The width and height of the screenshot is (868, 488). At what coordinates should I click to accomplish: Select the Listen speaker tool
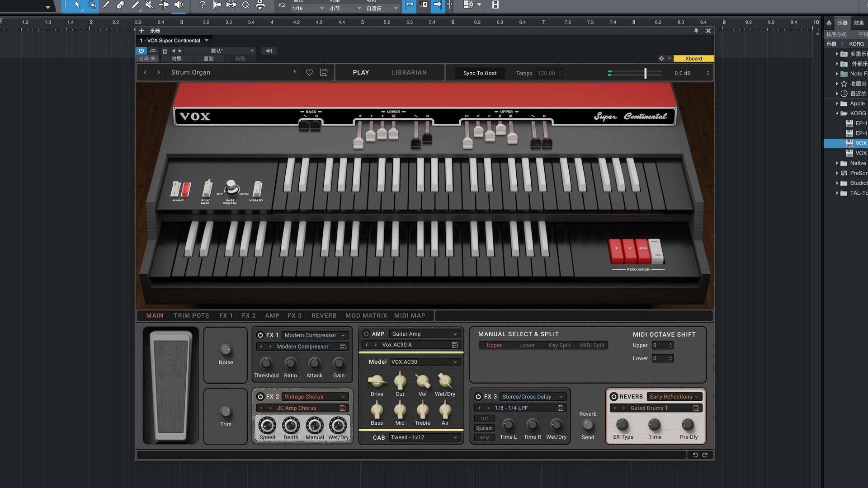click(x=179, y=5)
